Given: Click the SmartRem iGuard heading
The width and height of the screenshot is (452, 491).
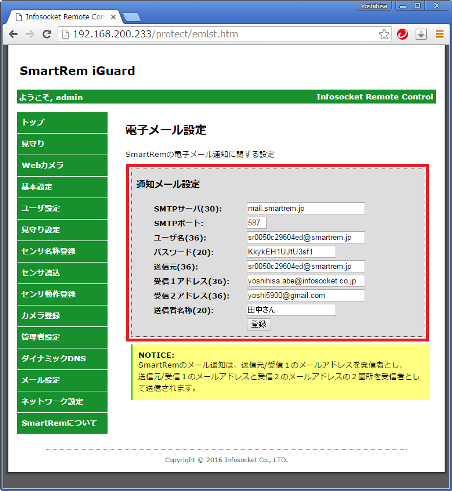Looking at the screenshot, I should click(x=77, y=71).
